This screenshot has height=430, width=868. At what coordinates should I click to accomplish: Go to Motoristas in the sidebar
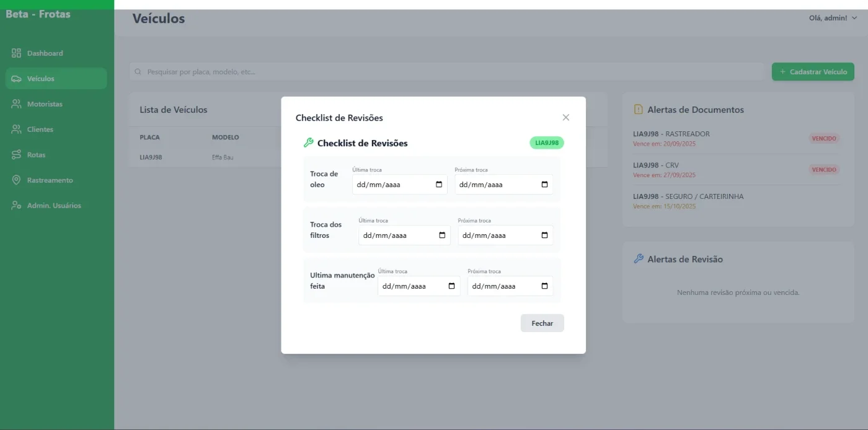(x=56, y=104)
